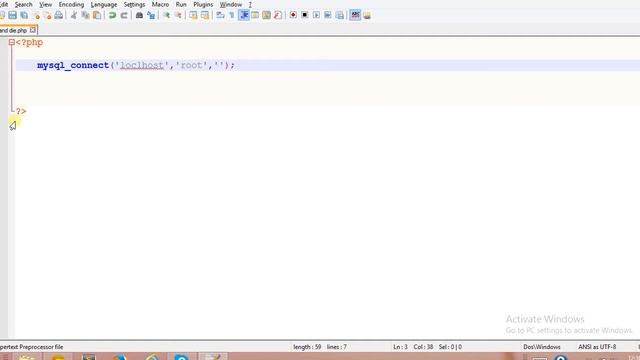Click 'Dos\Windows' line-ending field
The height and width of the screenshot is (360, 640).
point(542,347)
